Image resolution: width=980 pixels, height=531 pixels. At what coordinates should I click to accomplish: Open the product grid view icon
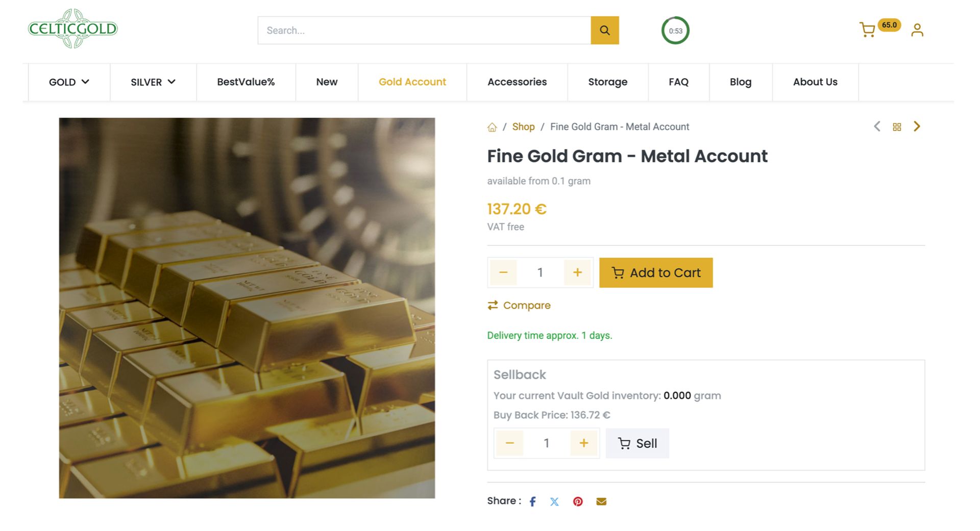pos(897,127)
